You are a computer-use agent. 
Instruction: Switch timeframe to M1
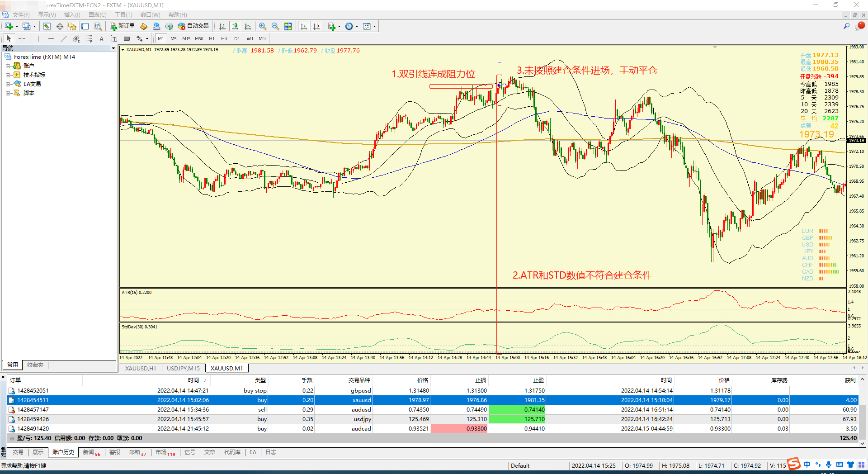[161, 38]
